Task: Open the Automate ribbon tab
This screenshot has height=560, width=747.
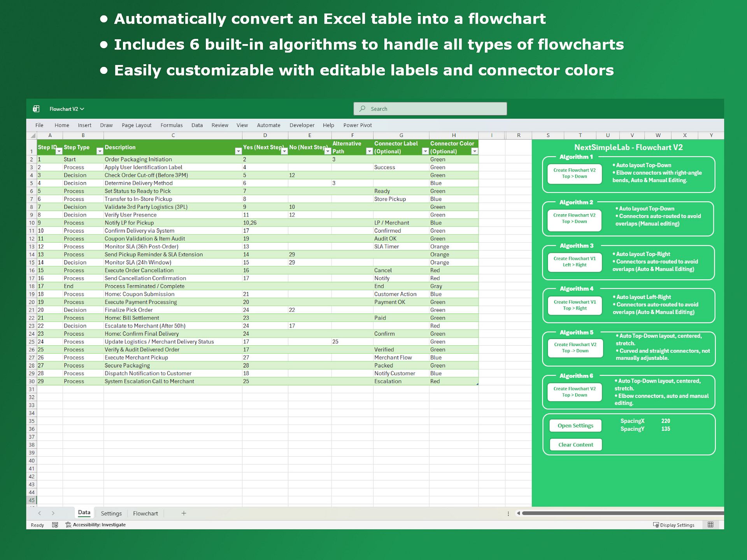Action: click(268, 125)
